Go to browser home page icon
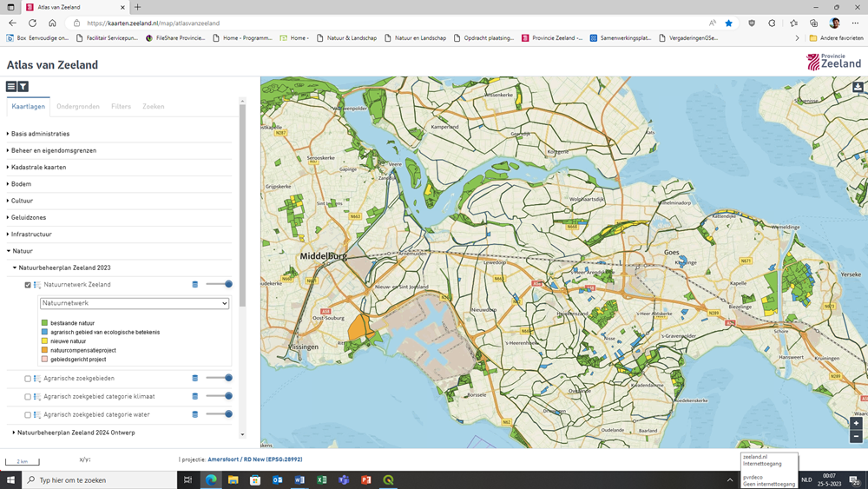Viewport: 868px width, 489px height. click(52, 23)
